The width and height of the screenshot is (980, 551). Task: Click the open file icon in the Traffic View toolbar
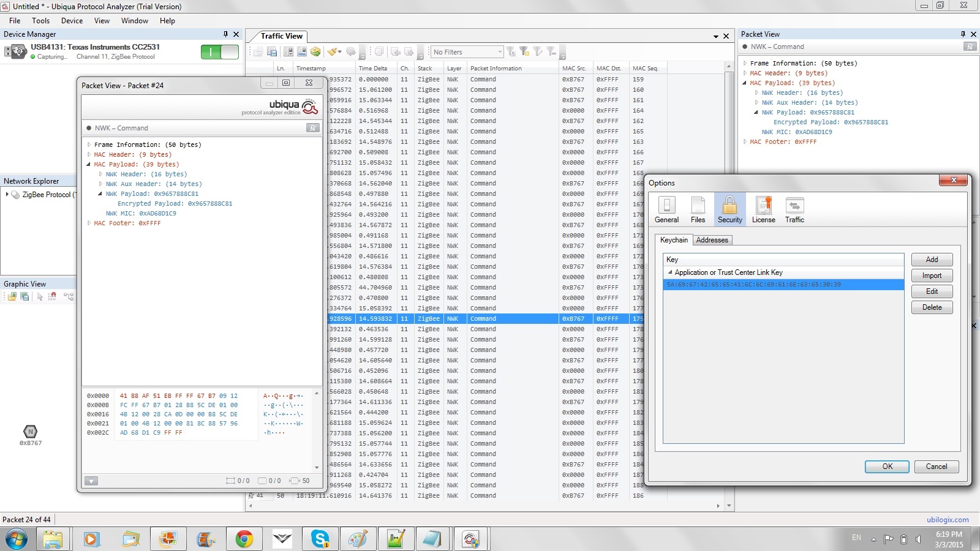tap(258, 52)
